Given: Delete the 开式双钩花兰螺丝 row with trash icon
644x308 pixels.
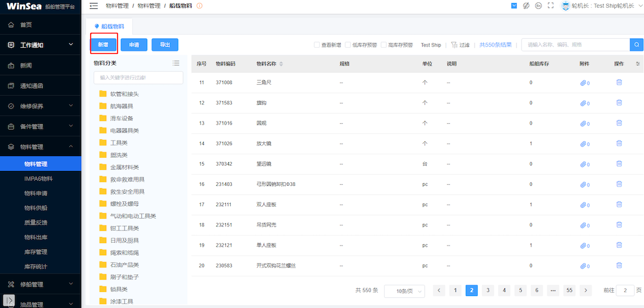Looking at the screenshot, I should tap(619, 265).
